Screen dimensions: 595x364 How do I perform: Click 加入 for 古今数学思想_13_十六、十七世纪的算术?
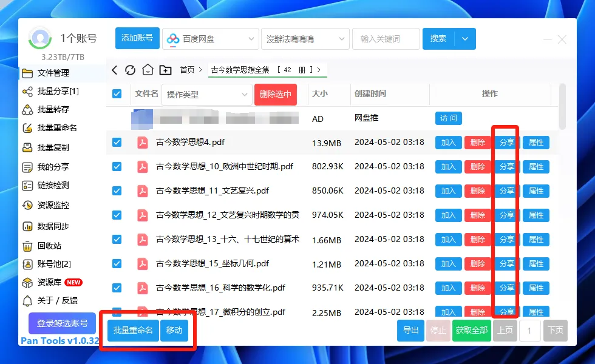[x=449, y=240]
